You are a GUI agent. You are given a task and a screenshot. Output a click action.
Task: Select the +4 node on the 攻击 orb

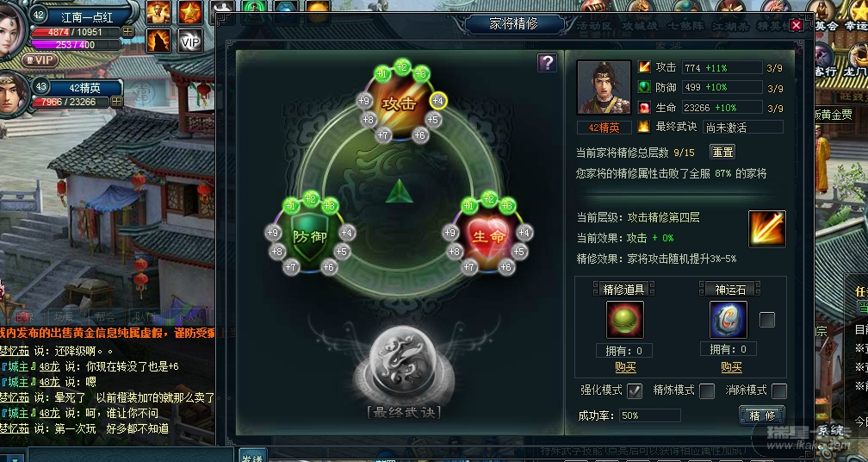pos(437,101)
